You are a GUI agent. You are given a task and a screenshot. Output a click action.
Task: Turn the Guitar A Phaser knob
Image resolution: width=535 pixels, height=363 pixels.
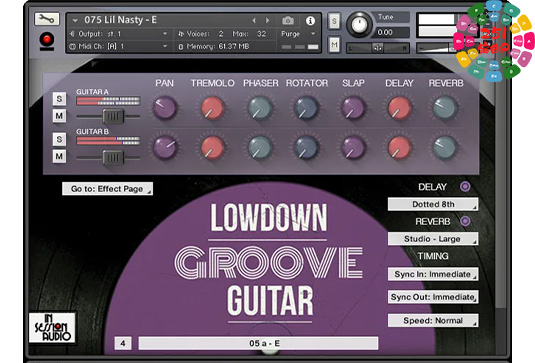[x=260, y=108]
